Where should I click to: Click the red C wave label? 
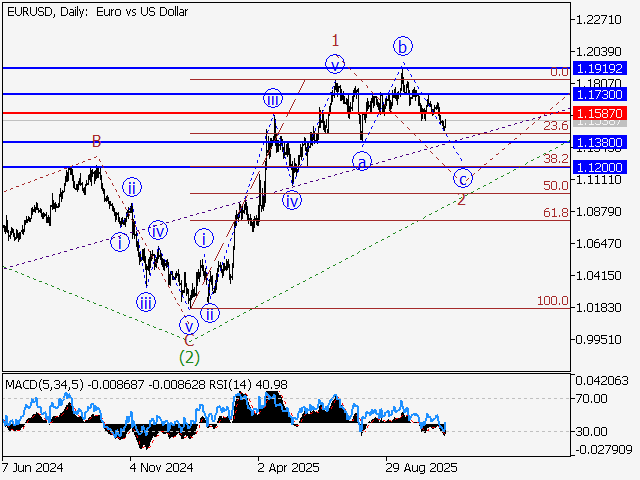(x=188, y=340)
